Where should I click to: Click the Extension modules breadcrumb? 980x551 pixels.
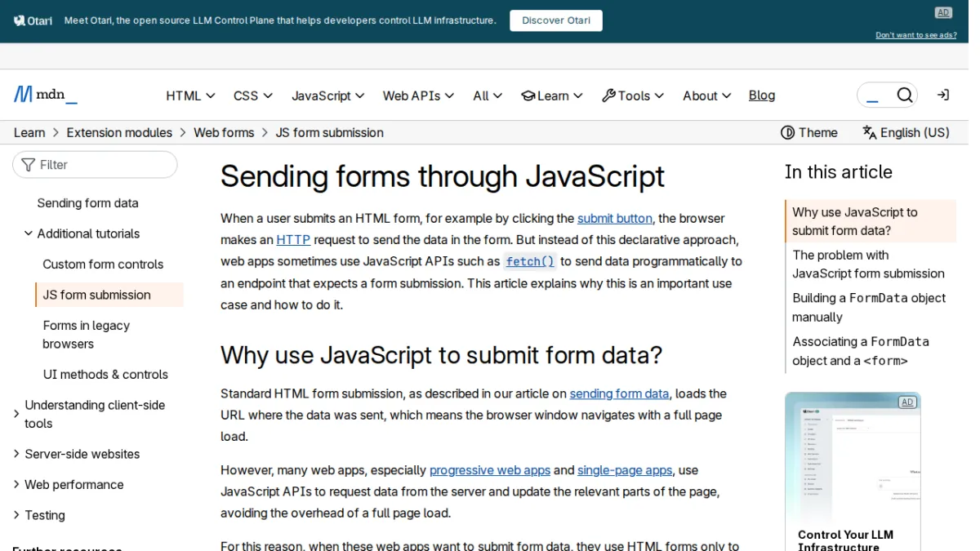pos(119,132)
